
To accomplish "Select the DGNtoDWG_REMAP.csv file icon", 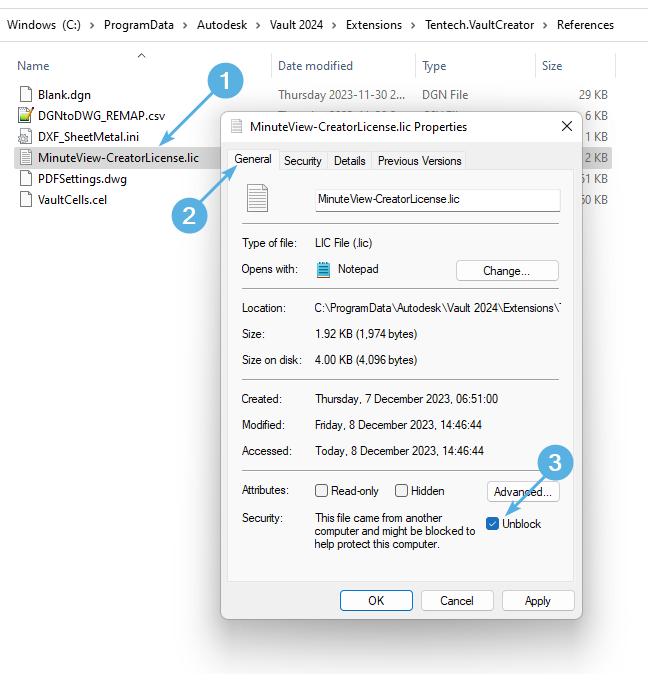I will 26,115.
